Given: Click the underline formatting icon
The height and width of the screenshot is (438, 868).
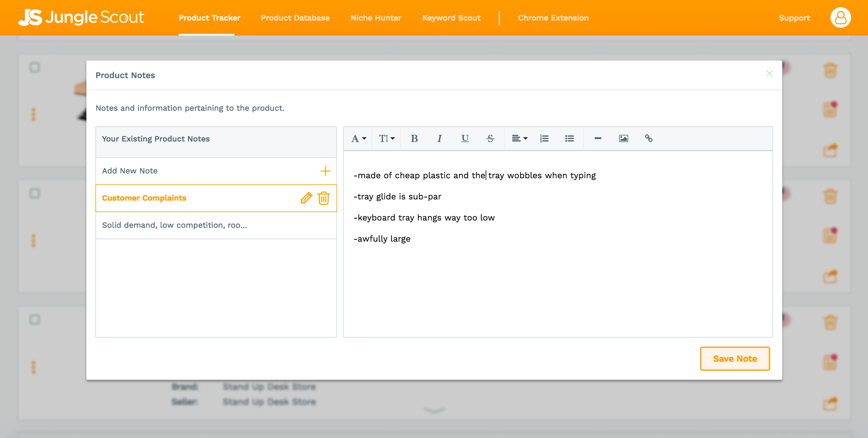Looking at the screenshot, I should point(465,138).
